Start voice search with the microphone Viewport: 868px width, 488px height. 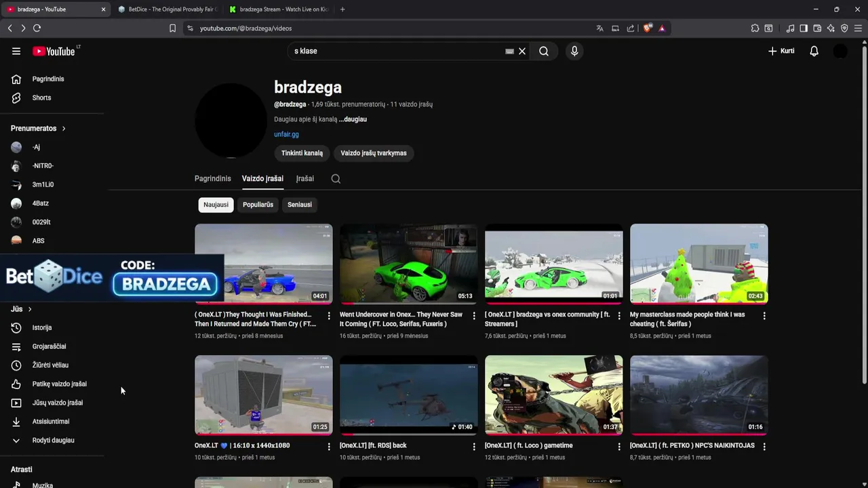tap(574, 51)
